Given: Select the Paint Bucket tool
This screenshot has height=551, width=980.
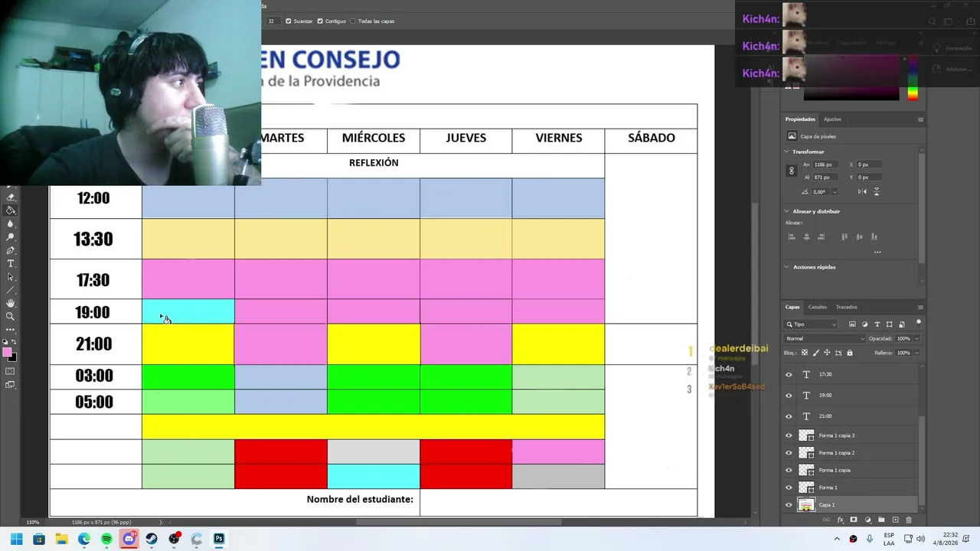Looking at the screenshot, I should 11,210.
